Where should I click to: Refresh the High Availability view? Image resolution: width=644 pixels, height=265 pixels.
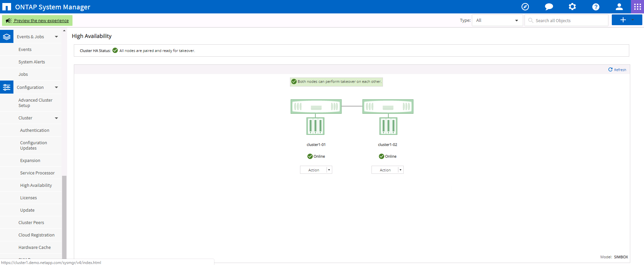(x=617, y=69)
